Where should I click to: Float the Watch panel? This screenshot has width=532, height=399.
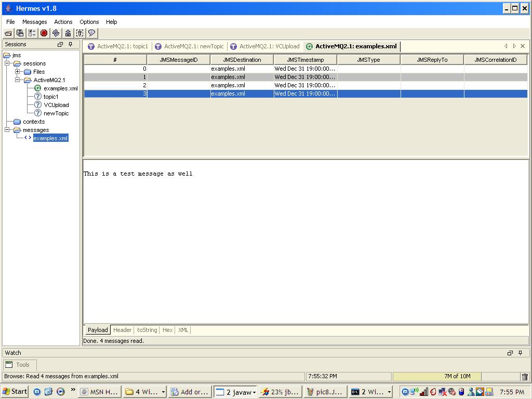(510, 353)
